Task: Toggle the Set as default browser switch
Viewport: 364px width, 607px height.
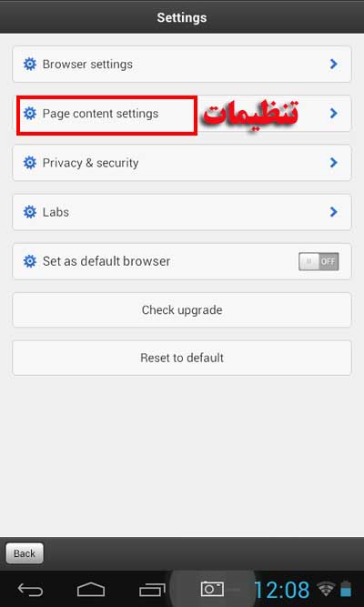Action: (x=318, y=262)
